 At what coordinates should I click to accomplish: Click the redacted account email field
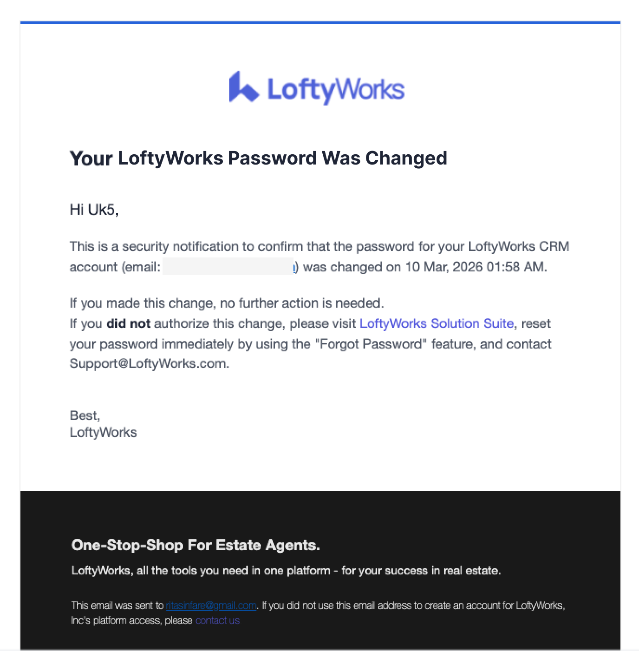(x=228, y=267)
